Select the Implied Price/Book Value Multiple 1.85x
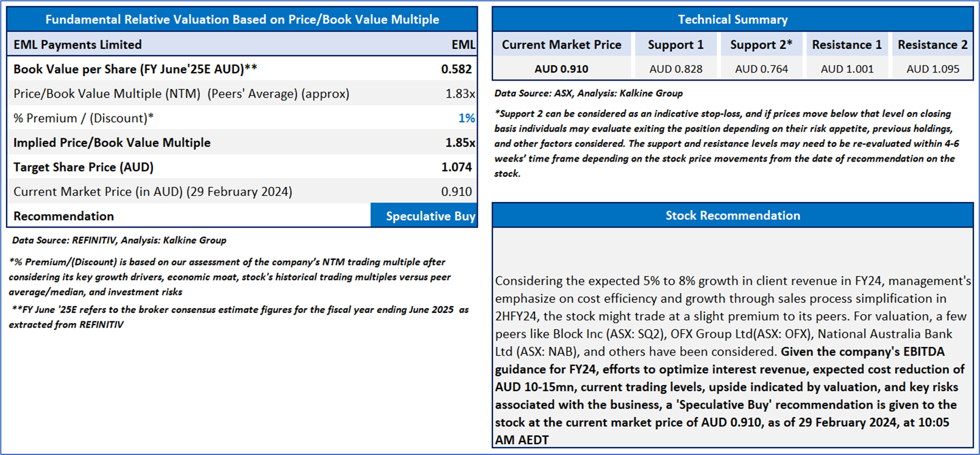This screenshot has height=455, width=980. (460, 143)
